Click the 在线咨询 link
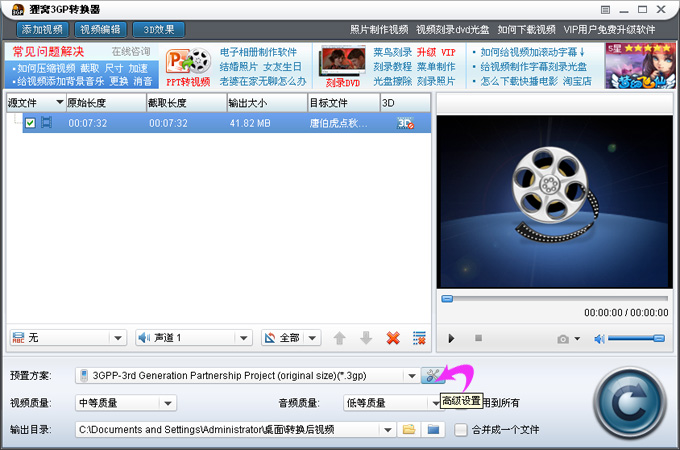Screen dimensions: 680x450 [x=131, y=52]
